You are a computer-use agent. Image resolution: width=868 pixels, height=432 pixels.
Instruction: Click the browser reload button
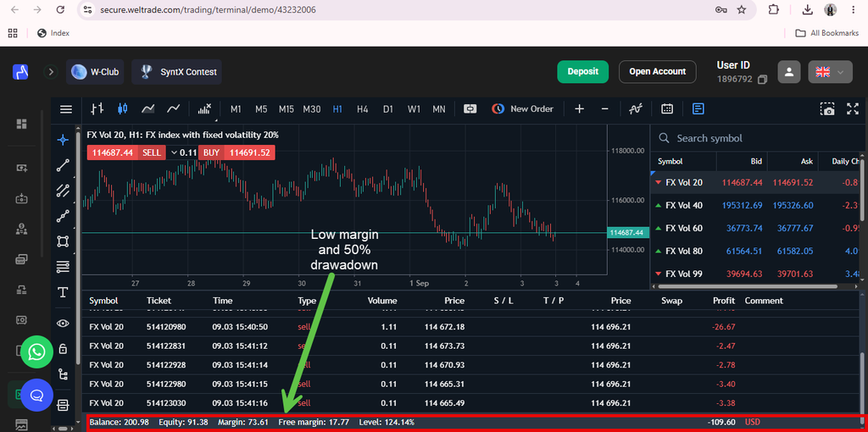click(x=60, y=10)
